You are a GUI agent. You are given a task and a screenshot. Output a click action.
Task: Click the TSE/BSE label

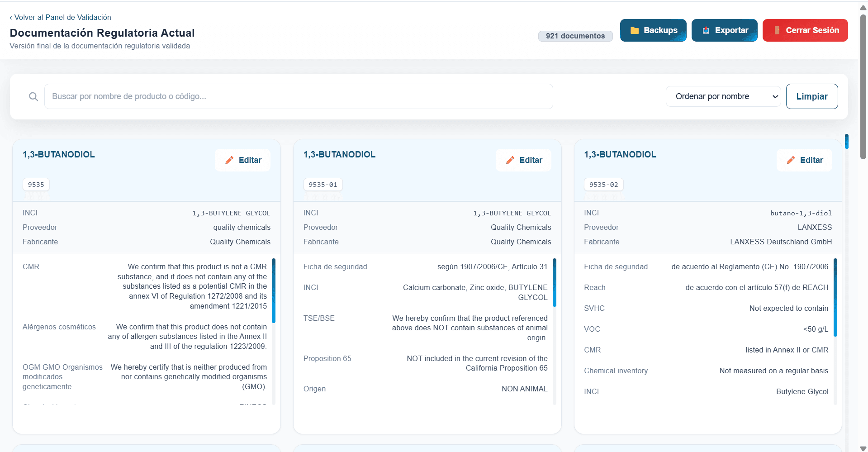319,318
